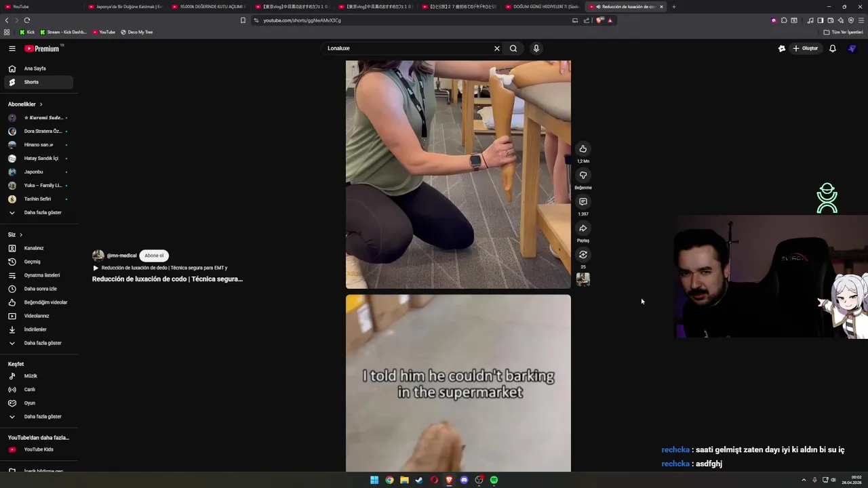Open Stream - Kick Dashboard bookmark
Viewport: 868px width, 488px height.
pos(64,32)
